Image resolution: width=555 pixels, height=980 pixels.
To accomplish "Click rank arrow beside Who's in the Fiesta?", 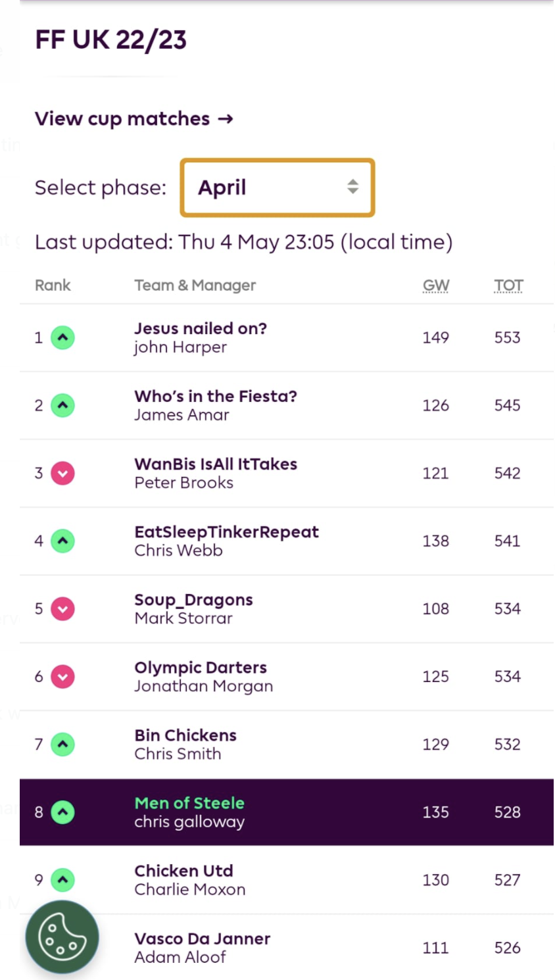I will tap(63, 406).
